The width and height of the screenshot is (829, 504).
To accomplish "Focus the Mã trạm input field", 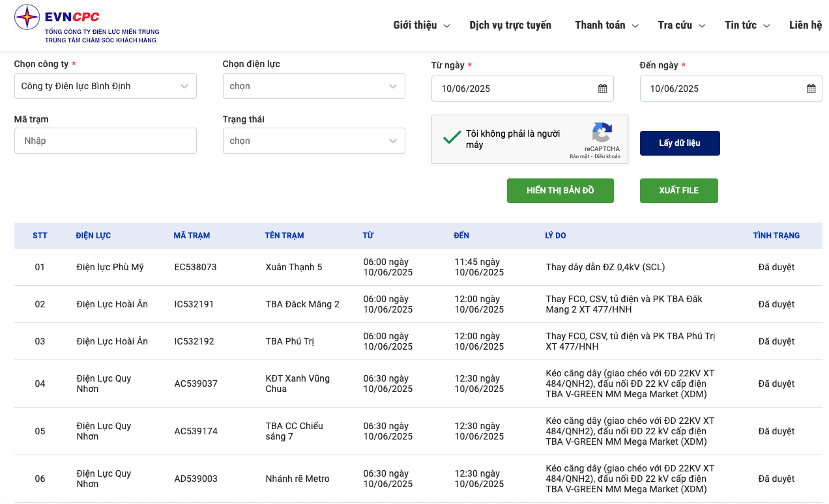I will pos(105,141).
